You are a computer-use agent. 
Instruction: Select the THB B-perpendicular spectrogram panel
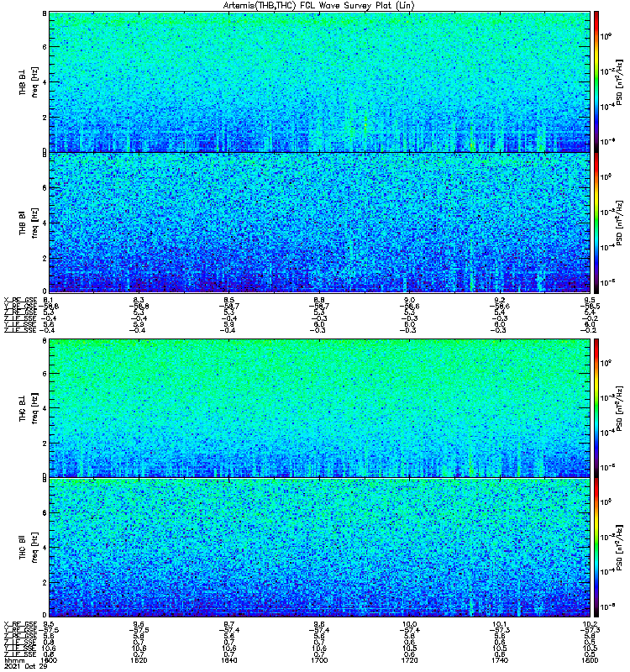point(319,81)
